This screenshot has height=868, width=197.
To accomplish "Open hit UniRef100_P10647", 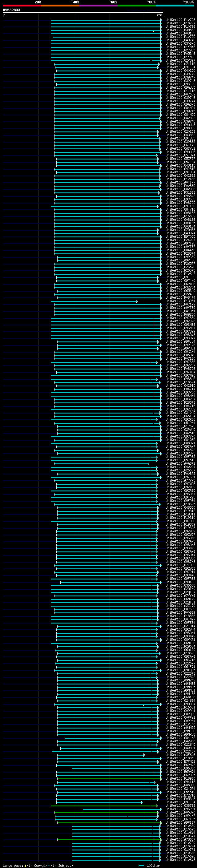I will click(x=180, y=274).
